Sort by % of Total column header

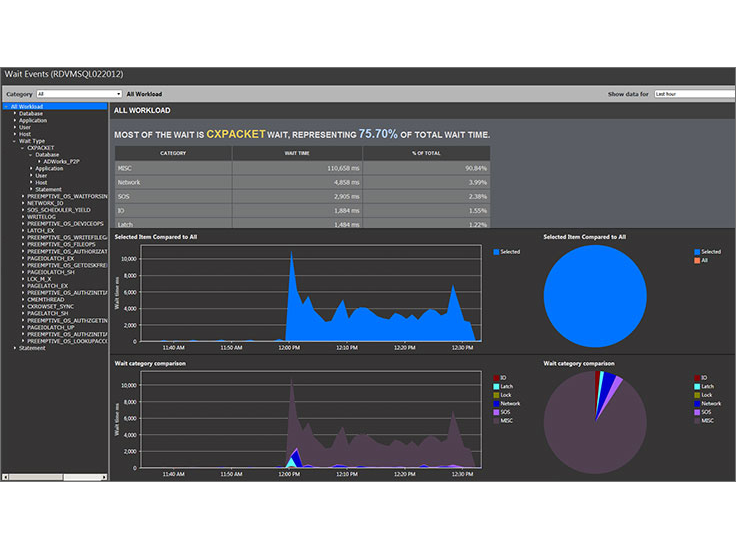point(425,153)
